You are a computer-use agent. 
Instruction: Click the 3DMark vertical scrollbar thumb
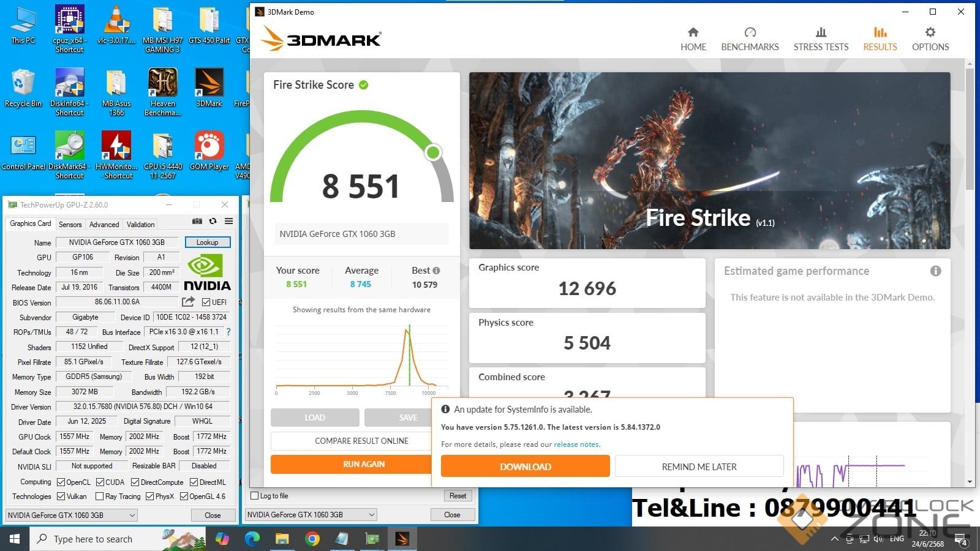coord(970,129)
